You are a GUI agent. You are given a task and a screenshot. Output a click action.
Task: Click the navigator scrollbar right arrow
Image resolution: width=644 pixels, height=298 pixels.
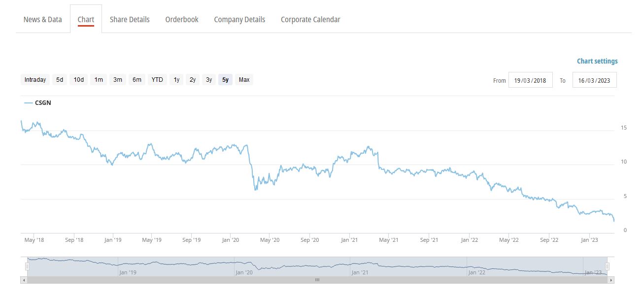click(611, 280)
